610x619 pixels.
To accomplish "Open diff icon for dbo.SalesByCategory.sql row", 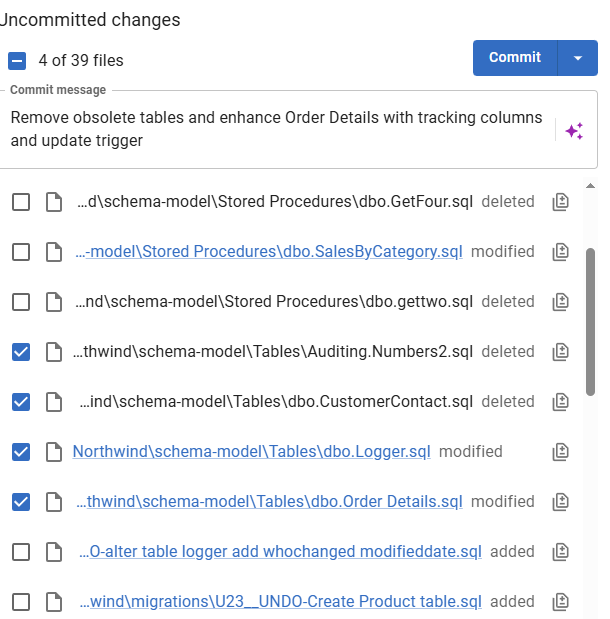I will [x=560, y=252].
